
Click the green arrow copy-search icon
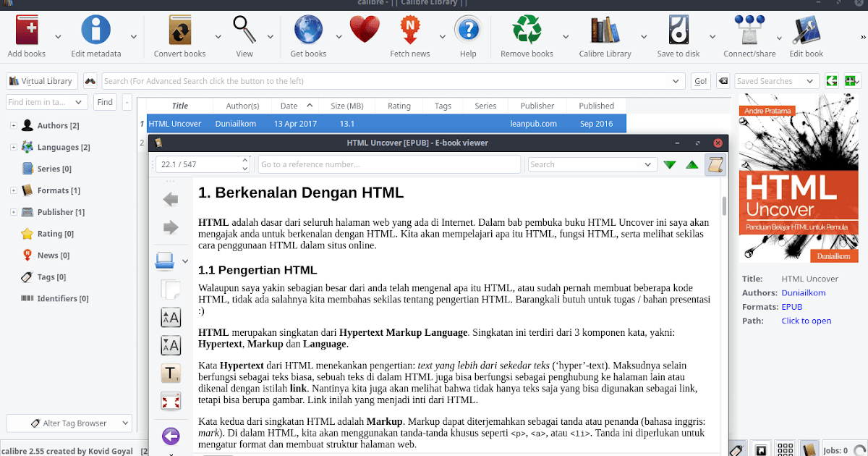832,81
